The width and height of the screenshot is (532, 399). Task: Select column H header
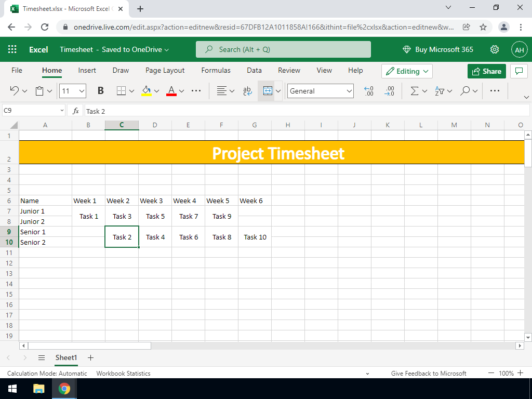click(288, 125)
